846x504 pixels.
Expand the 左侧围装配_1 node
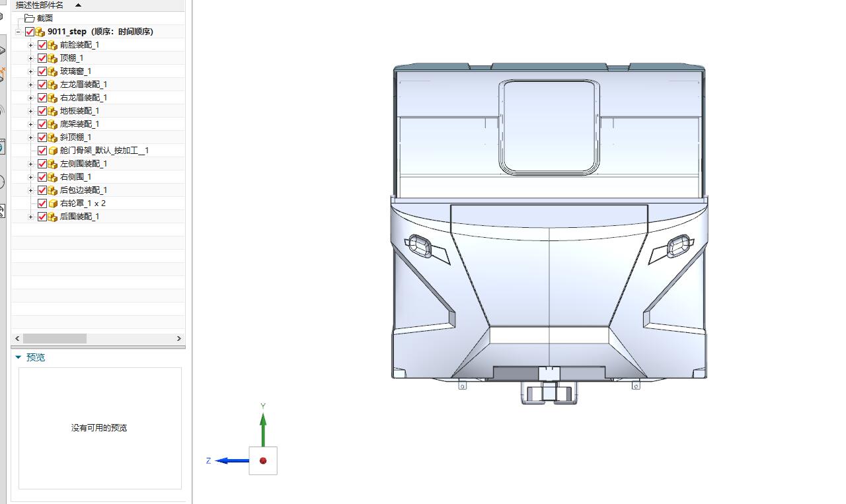(x=30, y=164)
